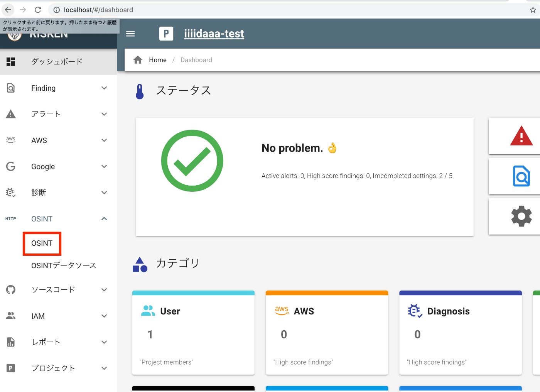
Task: Open the red warning alert card
Action: [515, 136]
